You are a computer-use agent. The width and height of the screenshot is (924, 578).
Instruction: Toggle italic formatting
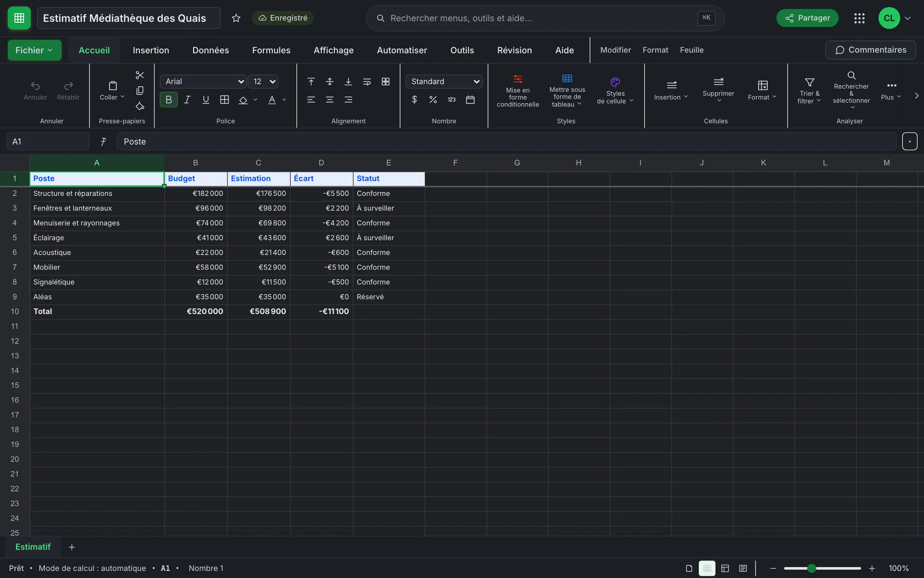187,100
